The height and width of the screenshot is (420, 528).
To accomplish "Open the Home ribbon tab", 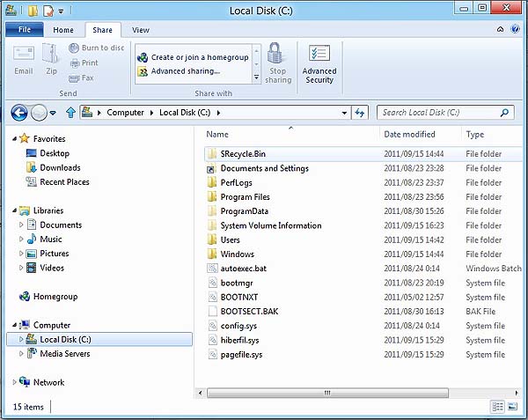I will (x=63, y=30).
